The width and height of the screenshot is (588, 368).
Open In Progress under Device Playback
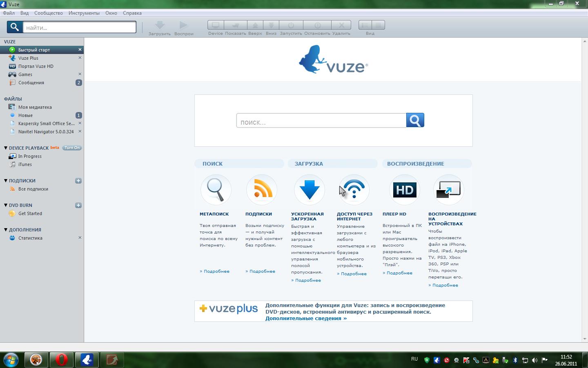pyautogui.click(x=30, y=156)
